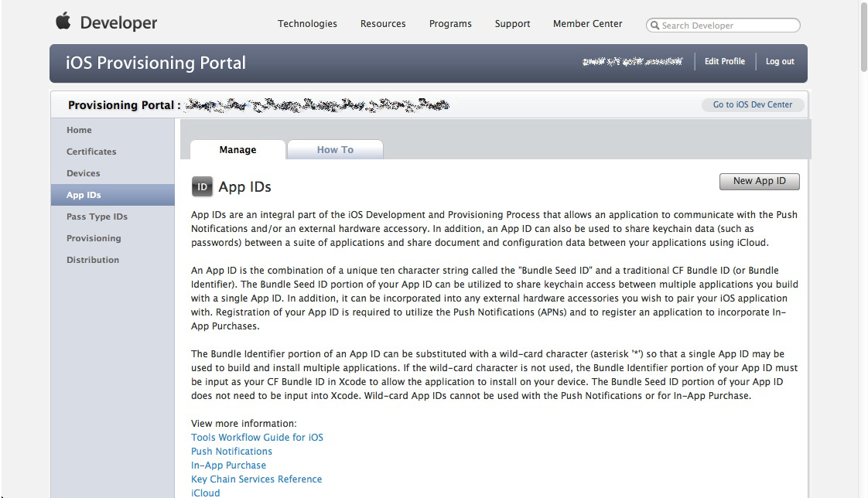Click Log out
The image size is (868, 498).
coord(780,61)
